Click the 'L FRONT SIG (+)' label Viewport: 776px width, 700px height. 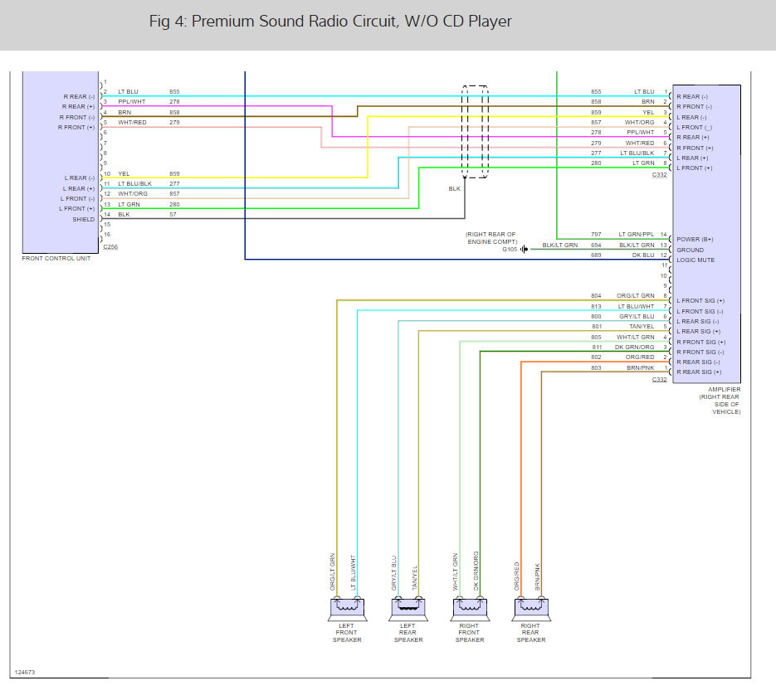click(x=700, y=301)
